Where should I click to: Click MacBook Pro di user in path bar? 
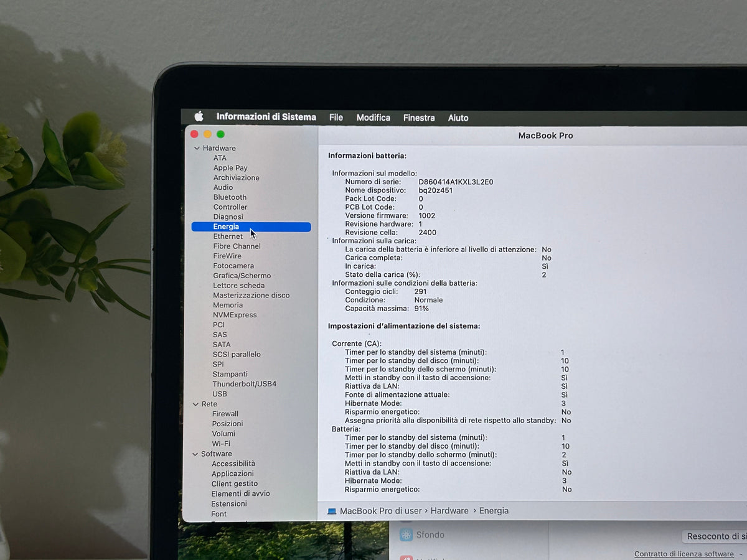381,511
